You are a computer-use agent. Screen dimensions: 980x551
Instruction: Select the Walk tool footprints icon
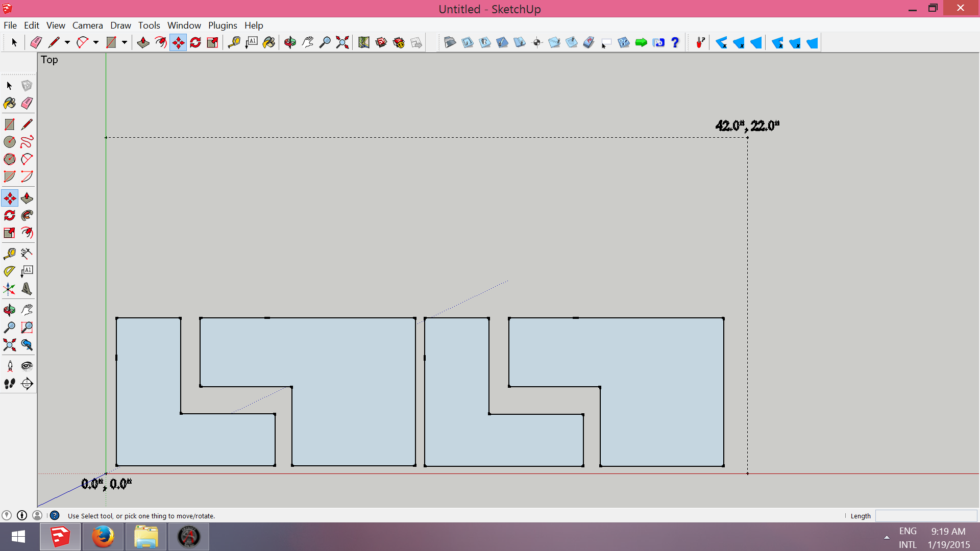click(10, 384)
